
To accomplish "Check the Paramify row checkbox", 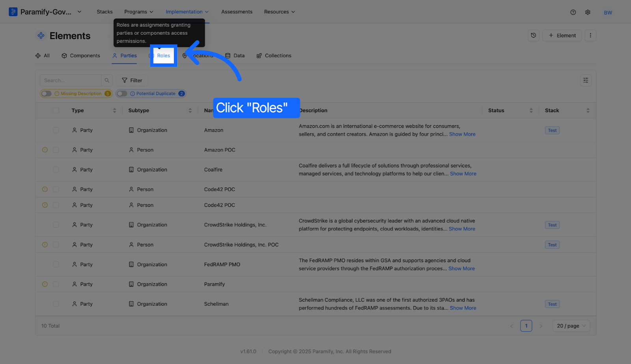I will [56, 284].
